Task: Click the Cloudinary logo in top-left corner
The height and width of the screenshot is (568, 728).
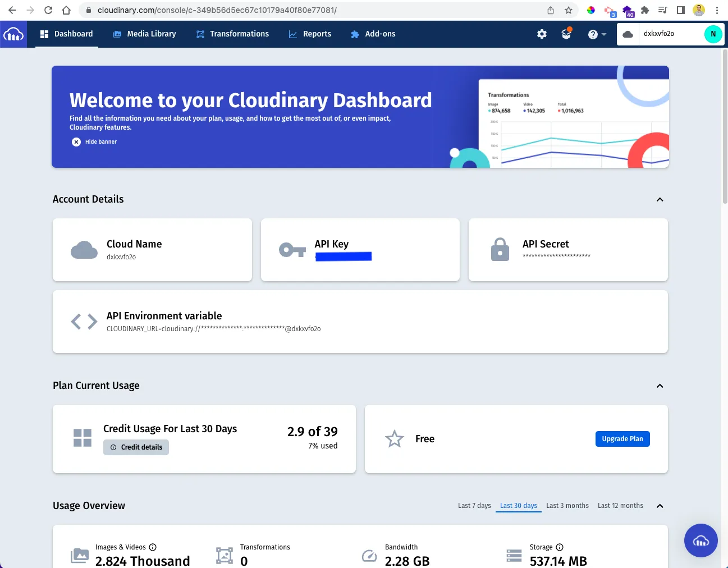Action: coord(13,34)
